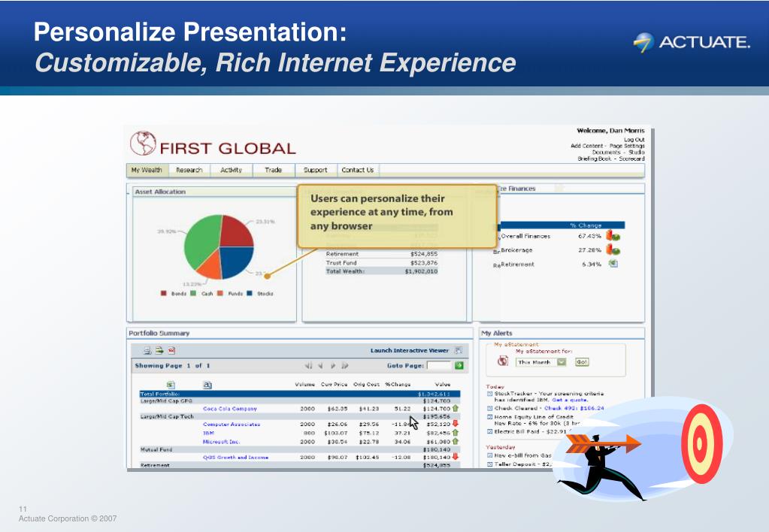
Task: Click the orange Funds legend swatch
Action: 220,293
